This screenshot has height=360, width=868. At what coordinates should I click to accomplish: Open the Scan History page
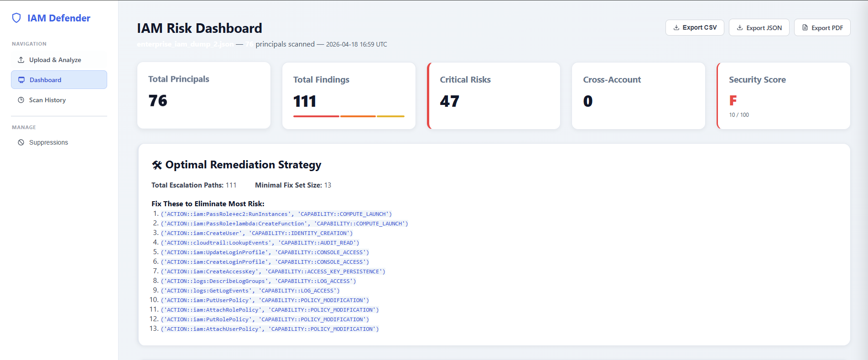[47, 100]
